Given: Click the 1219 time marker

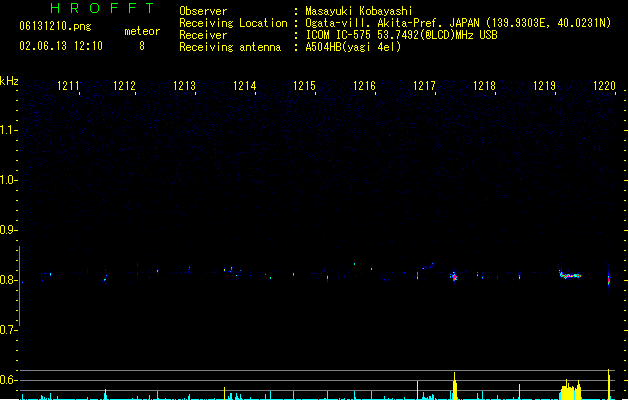Looking at the screenshot, I should pos(544,86).
